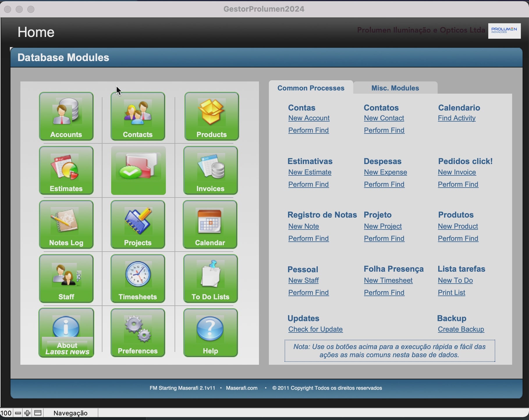Click the Maserafi.com footer text

coord(242,388)
